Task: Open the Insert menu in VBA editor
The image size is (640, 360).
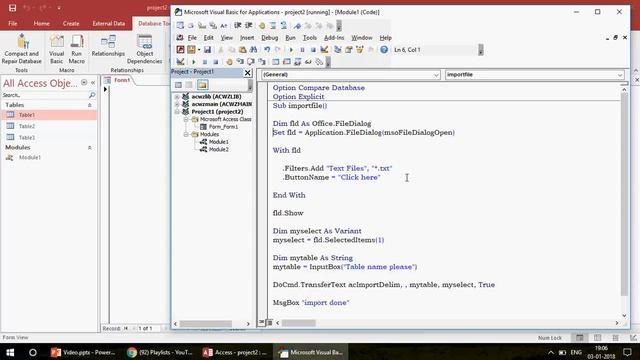Action: point(247,38)
